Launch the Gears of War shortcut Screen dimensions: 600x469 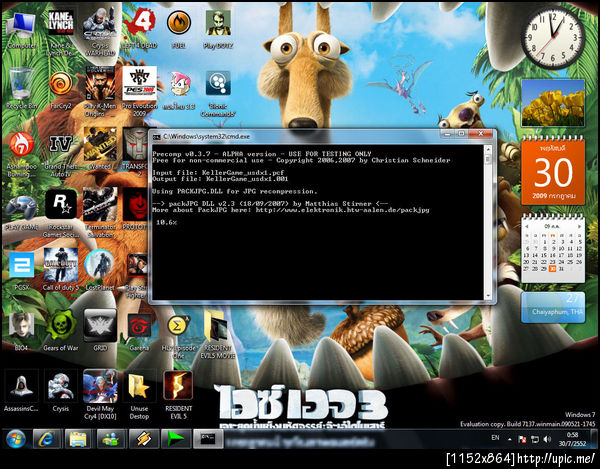tap(60, 331)
